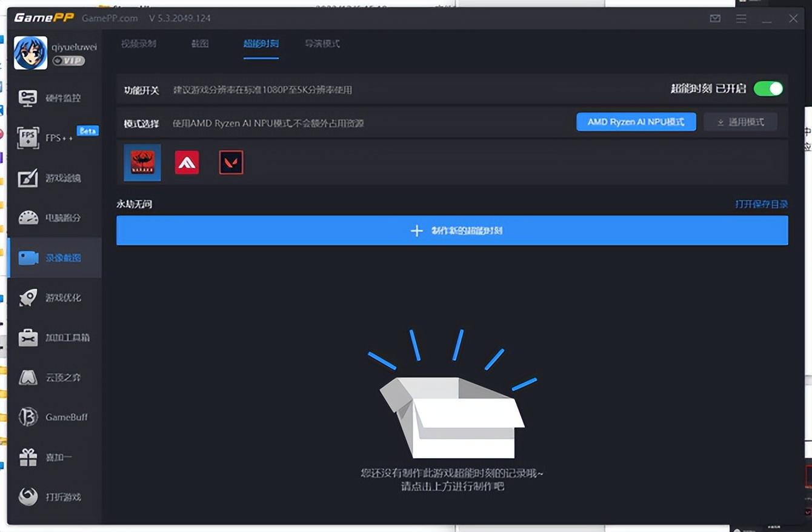This screenshot has width=812, height=532.
Task: Switch to the 导演模式 tab
Action: 322,44
